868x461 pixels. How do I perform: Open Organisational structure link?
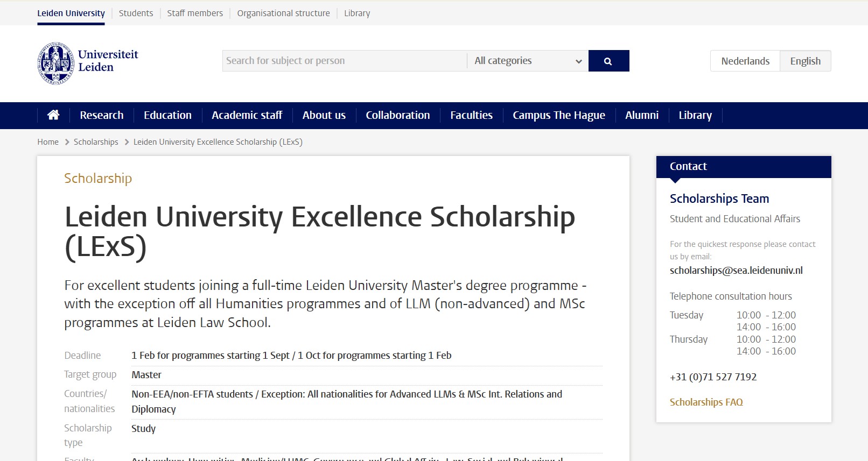[283, 13]
